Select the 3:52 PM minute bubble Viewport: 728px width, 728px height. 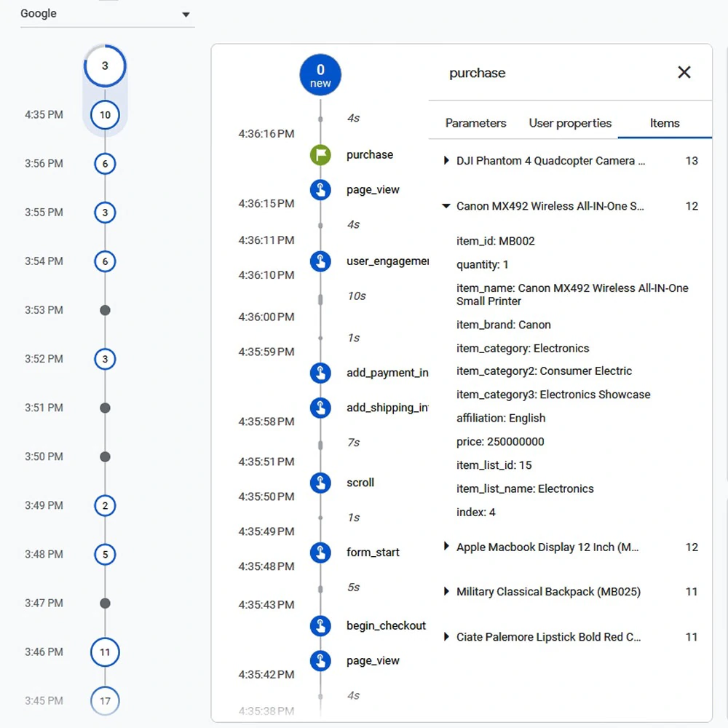pos(105,359)
